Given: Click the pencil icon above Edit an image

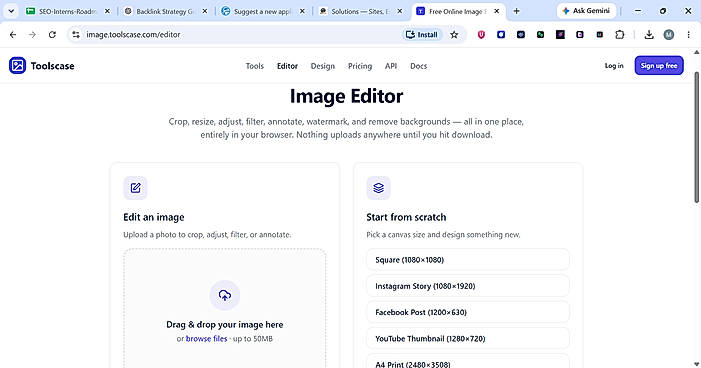Looking at the screenshot, I should click(135, 188).
